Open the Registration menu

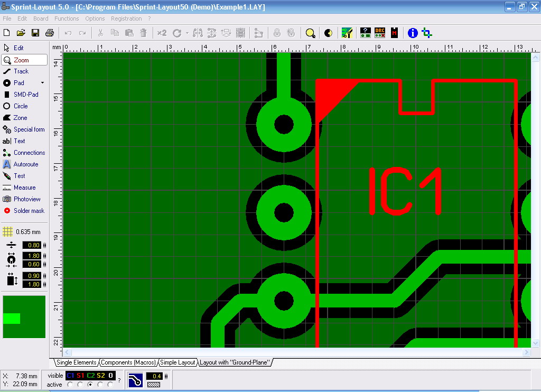126,18
